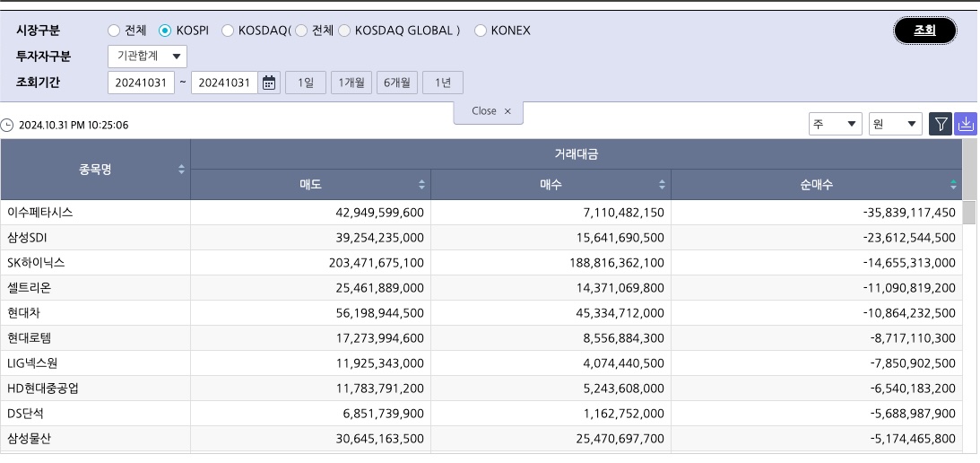980x463 pixels.
Task: Select the SK하이닉스 row name
Action: click(x=36, y=263)
